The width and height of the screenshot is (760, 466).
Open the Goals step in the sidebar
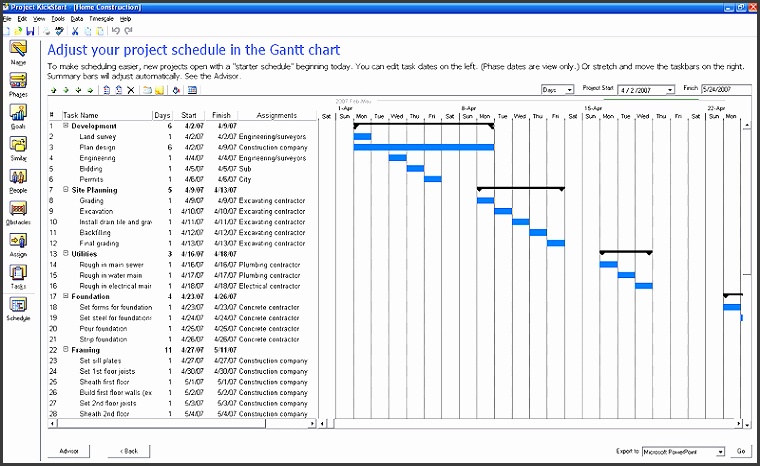[18, 116]
